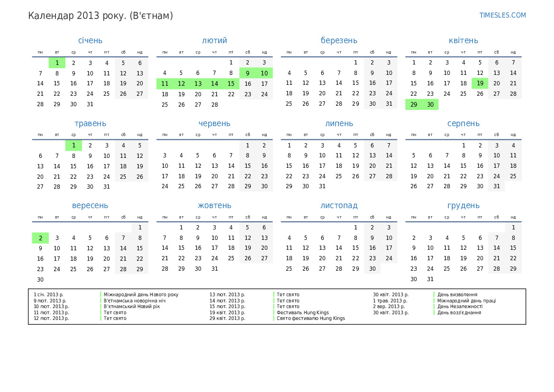
Task: Click legend date '29 квіт. 2013 р.'
Action: [227, 318]
